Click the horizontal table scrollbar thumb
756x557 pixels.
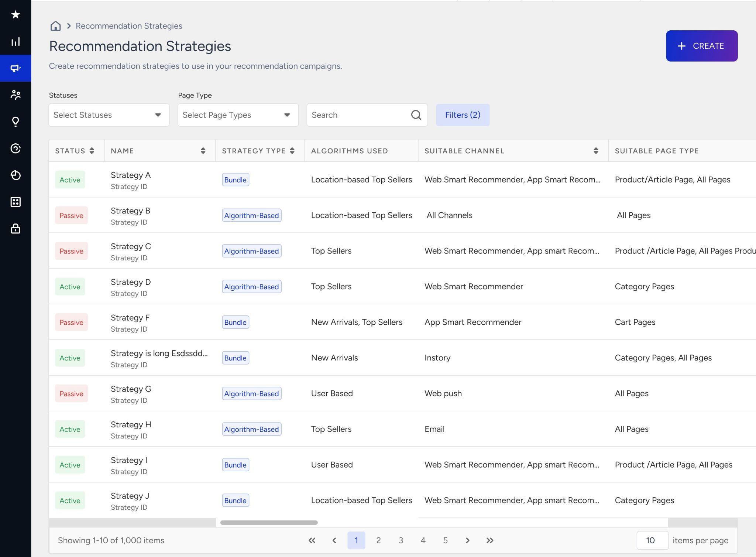coord(269,523)
